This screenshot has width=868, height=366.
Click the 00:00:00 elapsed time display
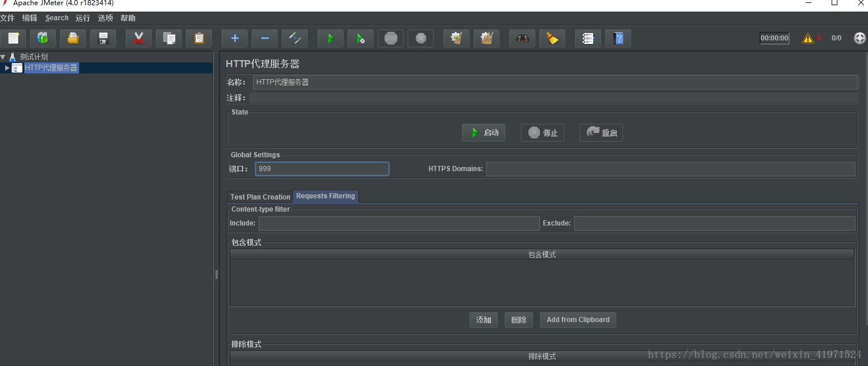(774, 38)
